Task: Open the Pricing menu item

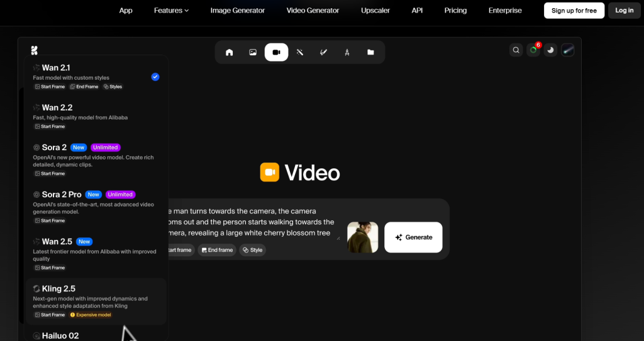Action: click(455, 11)
